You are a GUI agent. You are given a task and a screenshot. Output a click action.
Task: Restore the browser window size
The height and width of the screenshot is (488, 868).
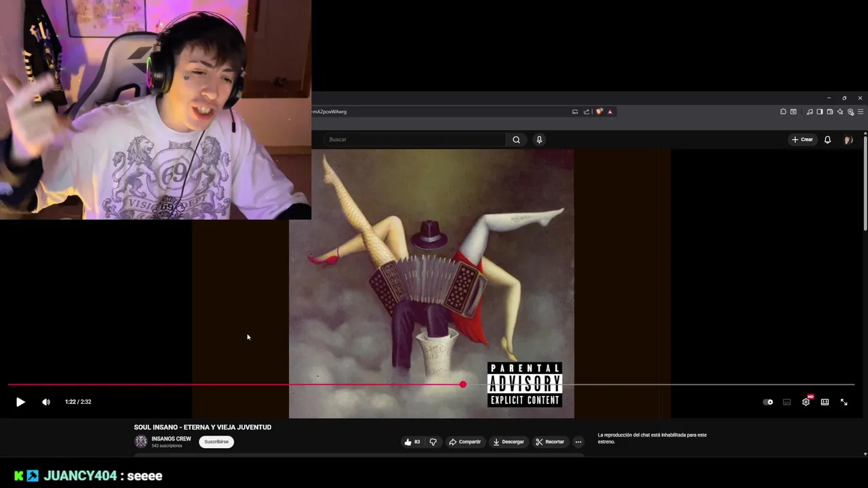tap(844, 98)
